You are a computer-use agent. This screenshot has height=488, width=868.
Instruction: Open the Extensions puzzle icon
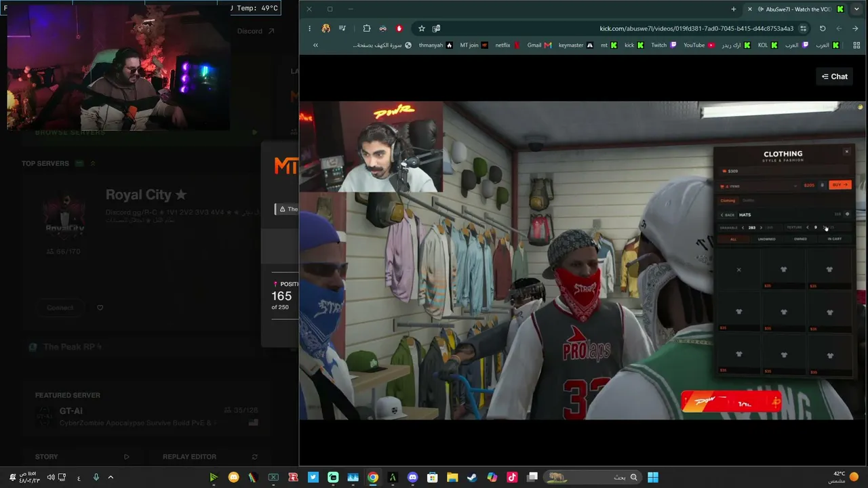(x=367, y=28)
